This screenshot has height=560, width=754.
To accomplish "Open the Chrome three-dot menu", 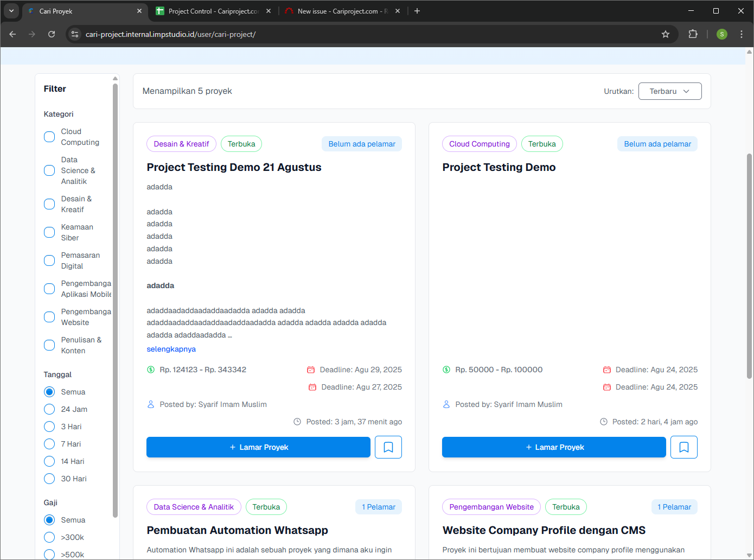I will (x=741, y=34).
